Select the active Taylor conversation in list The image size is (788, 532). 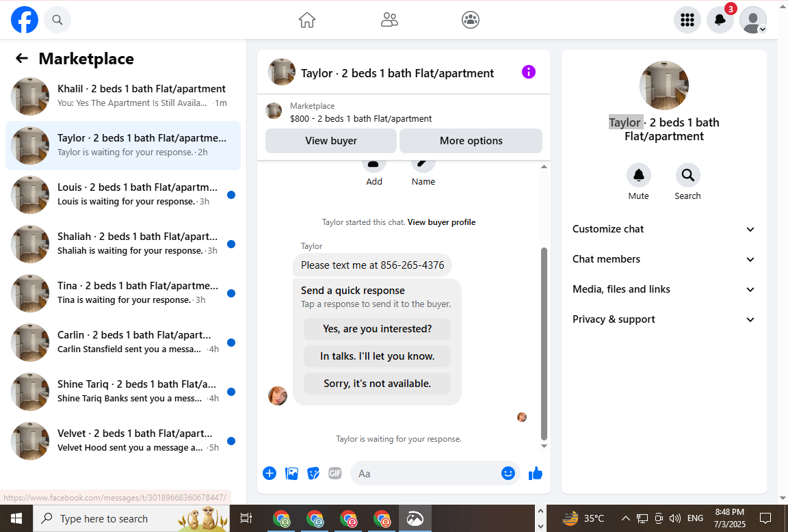123,146
